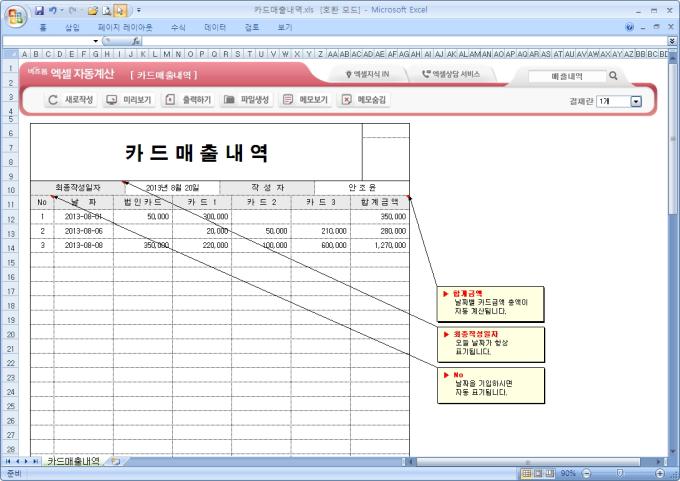Select the total cell 350,000
680x481 pixels.
coord(379,216)
